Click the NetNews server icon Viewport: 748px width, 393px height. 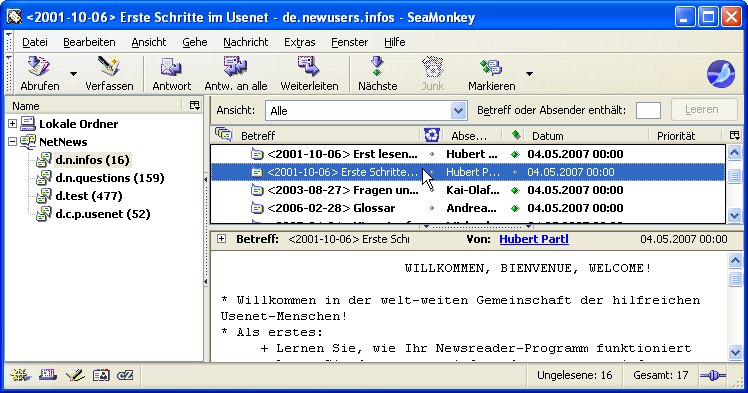coord(28,142)
